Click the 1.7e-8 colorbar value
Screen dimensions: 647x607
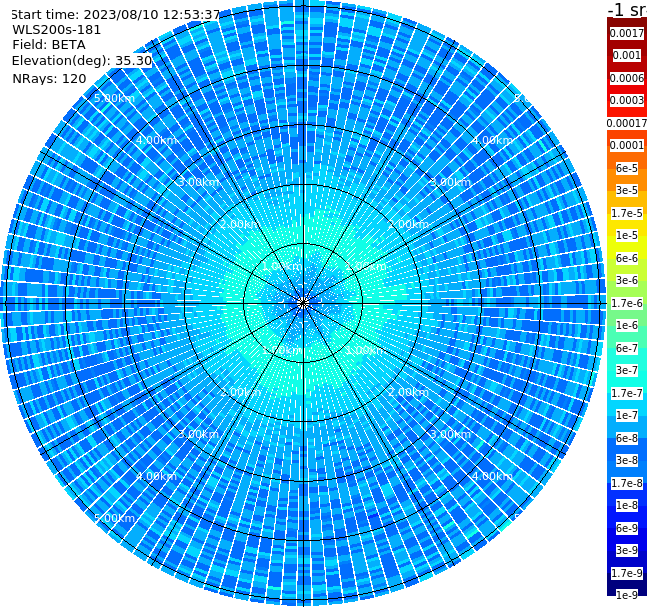point(627,483)
